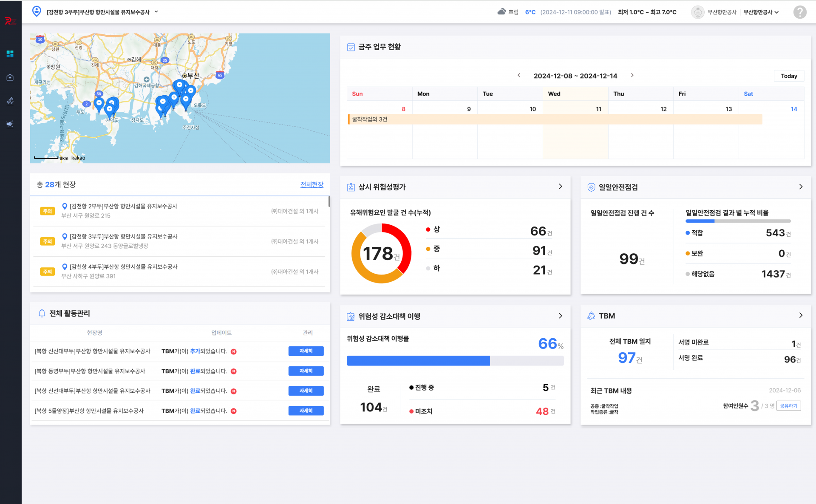Image resolution: width=816 pixels, height=504 pixels.
Task: Open the dashboard grid icon in sidebar
Action: point(10,54)
